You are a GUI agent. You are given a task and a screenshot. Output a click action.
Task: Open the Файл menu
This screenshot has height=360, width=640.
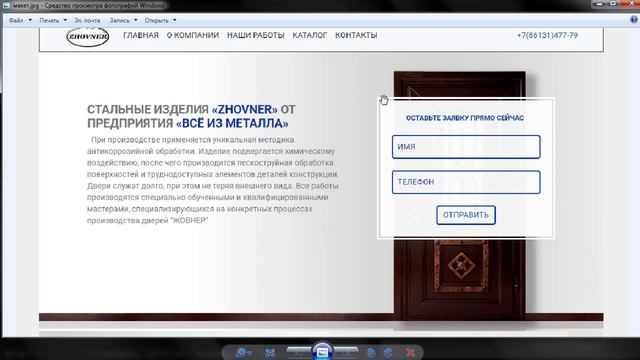20,20
